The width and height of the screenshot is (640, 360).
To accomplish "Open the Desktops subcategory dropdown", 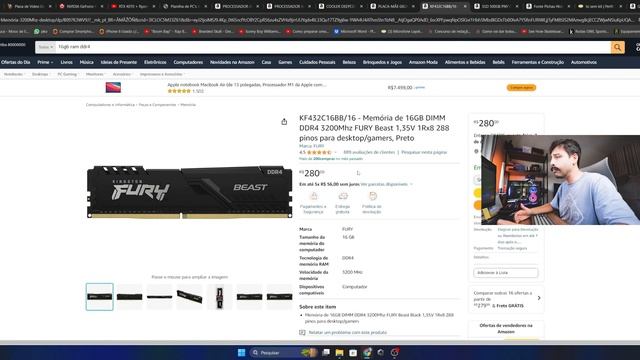I will tap(41, 74).
